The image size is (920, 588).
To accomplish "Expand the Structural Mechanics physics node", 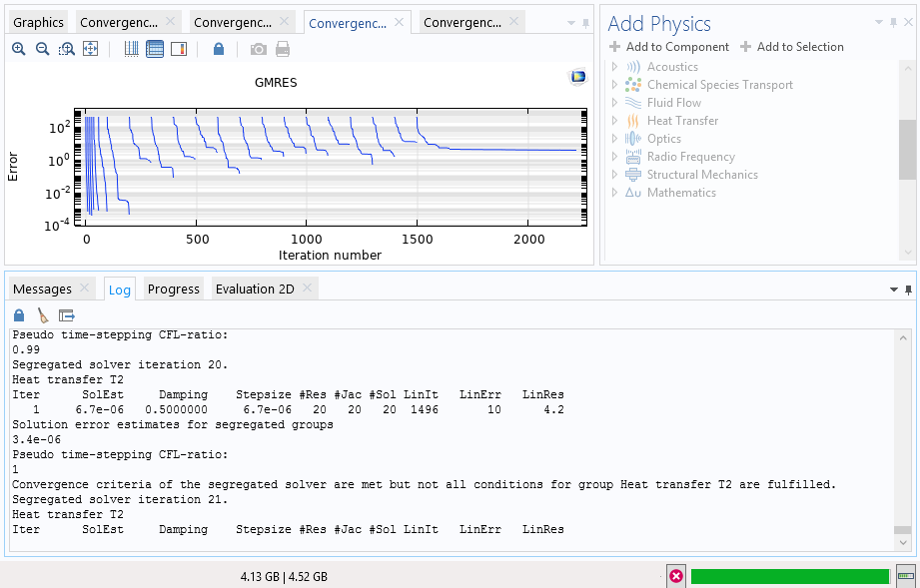I will click(x=615, y=175).
